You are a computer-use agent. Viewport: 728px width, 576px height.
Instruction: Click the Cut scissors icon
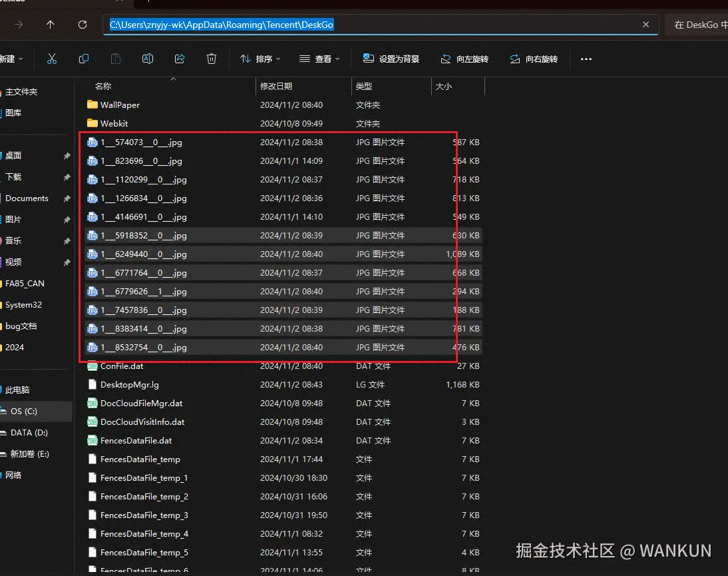[51, 59]
